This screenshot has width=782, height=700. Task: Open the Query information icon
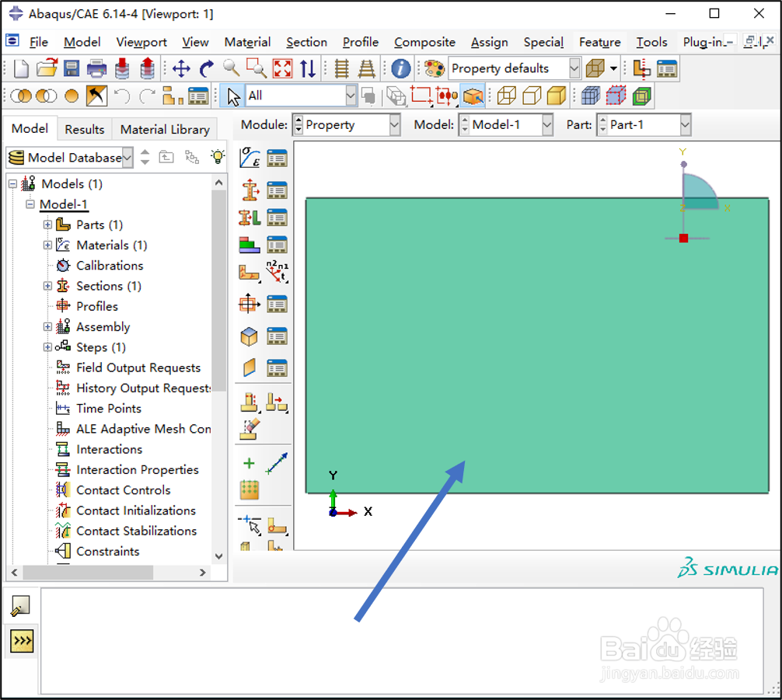coord(400,68)
